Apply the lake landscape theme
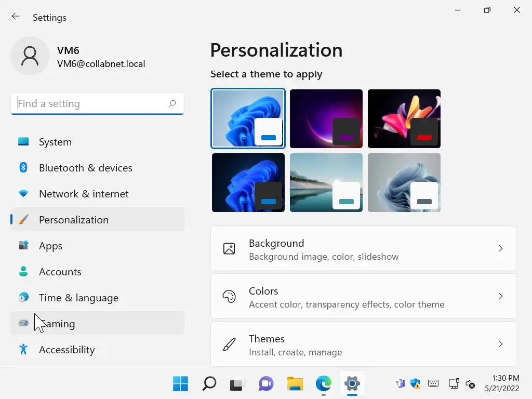 pyautogui.click(x=326, y=182)
